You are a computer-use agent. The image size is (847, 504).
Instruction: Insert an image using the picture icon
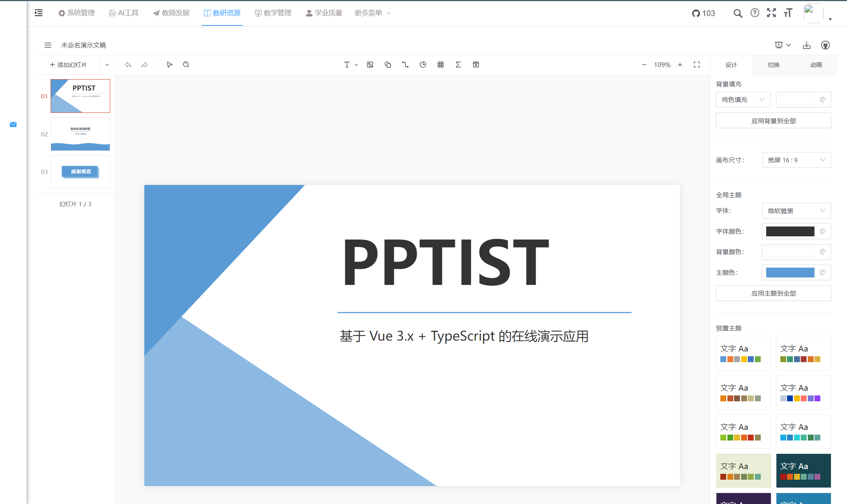[370, 65]
